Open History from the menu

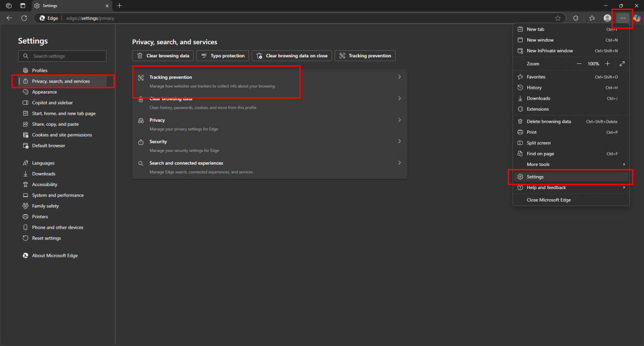[x=571, y=88]
